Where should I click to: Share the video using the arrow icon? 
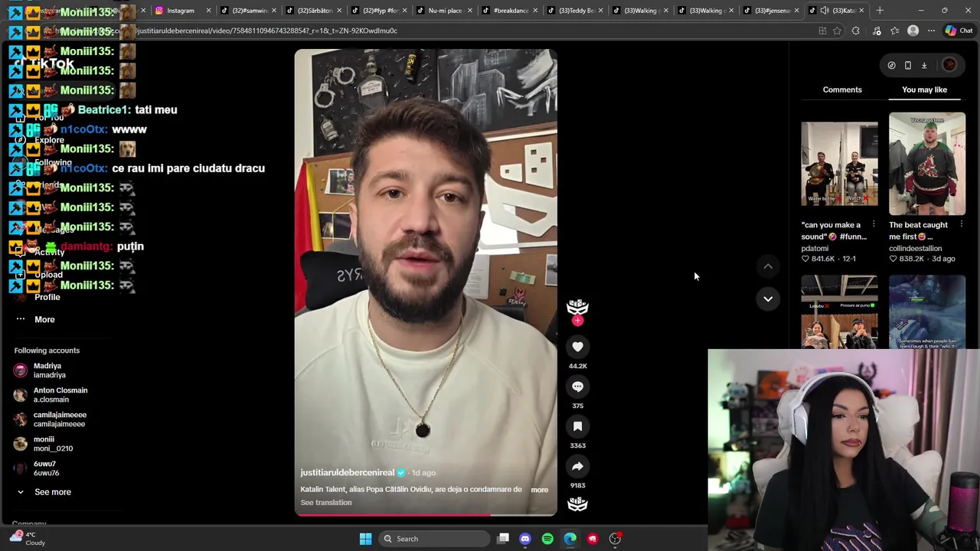pos(577,466)
